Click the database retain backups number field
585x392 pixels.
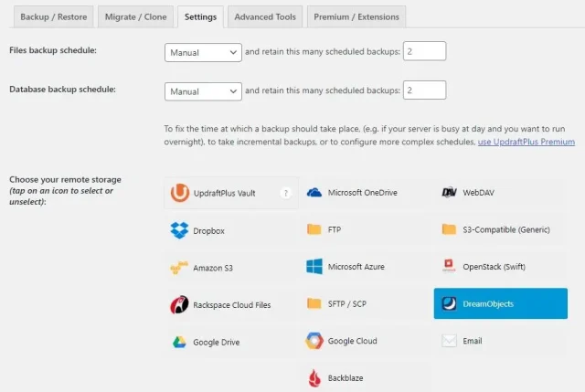click(x=424, y=90)
